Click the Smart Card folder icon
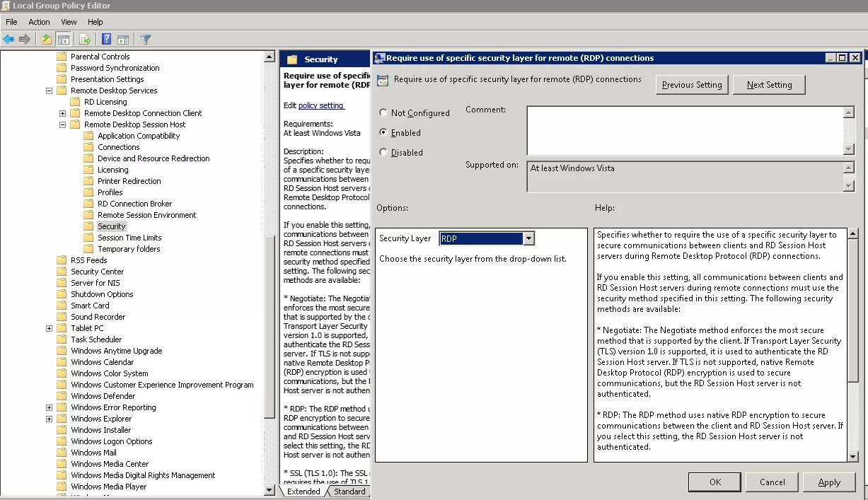868x500 pixels. [62, 306]
